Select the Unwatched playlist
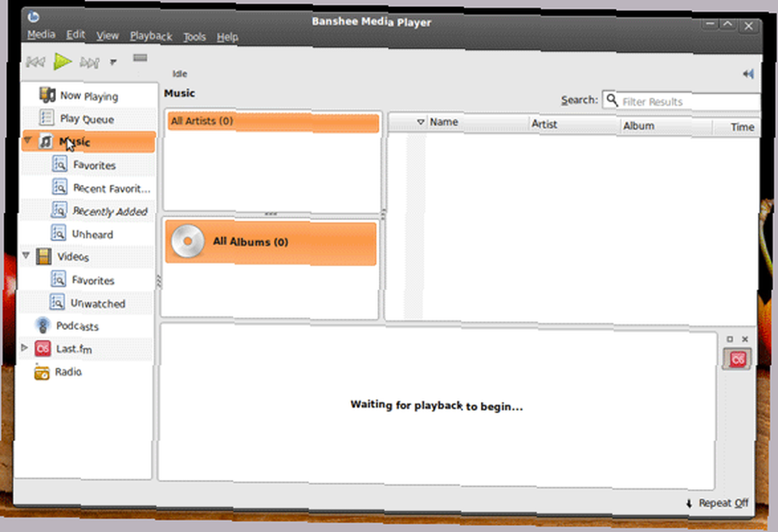 tap(98, 303)
